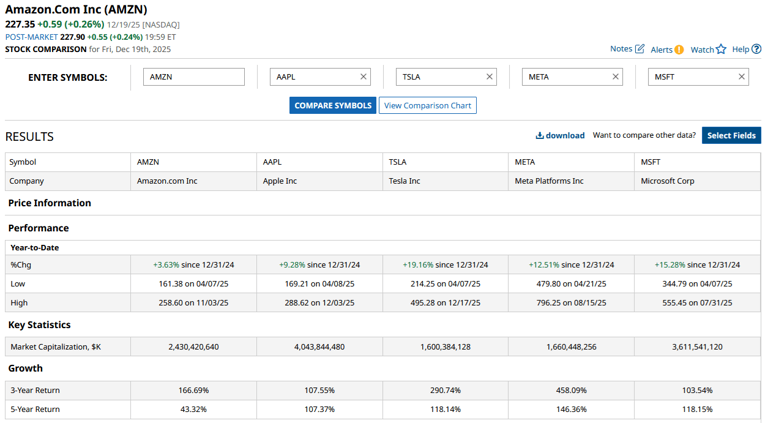Remove MSFT symbol with X

(x=742, y=77)
